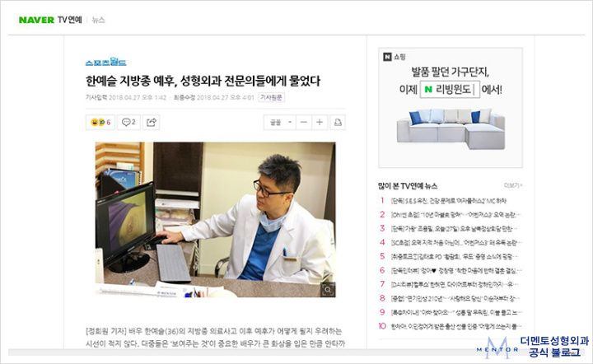Click the share article icon
The image size is (593, 364).
[152, 122]
